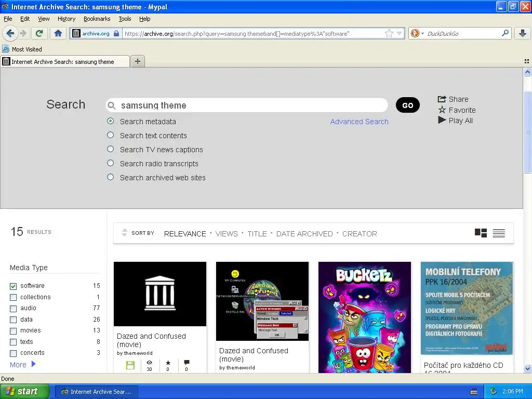Viewport: 532px width, 399px height.
Task: Sort results by VIEWS
Action: click(x=227, y=234)
